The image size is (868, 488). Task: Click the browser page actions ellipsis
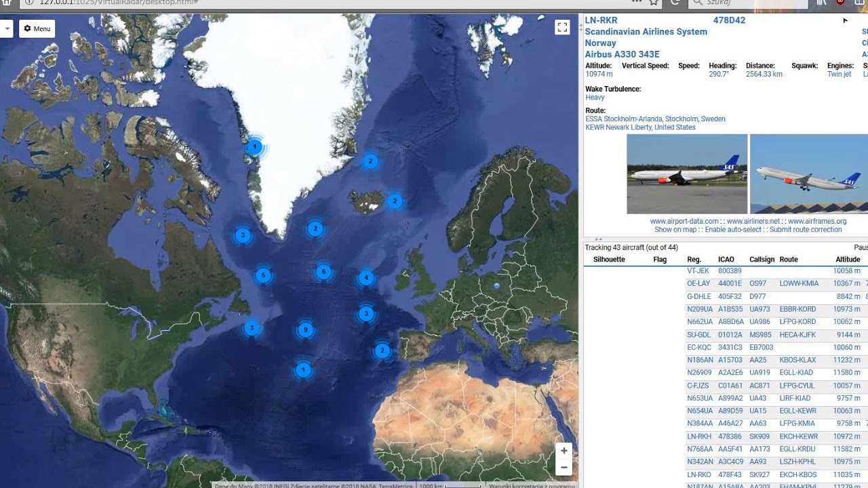[x=635, y=2]
